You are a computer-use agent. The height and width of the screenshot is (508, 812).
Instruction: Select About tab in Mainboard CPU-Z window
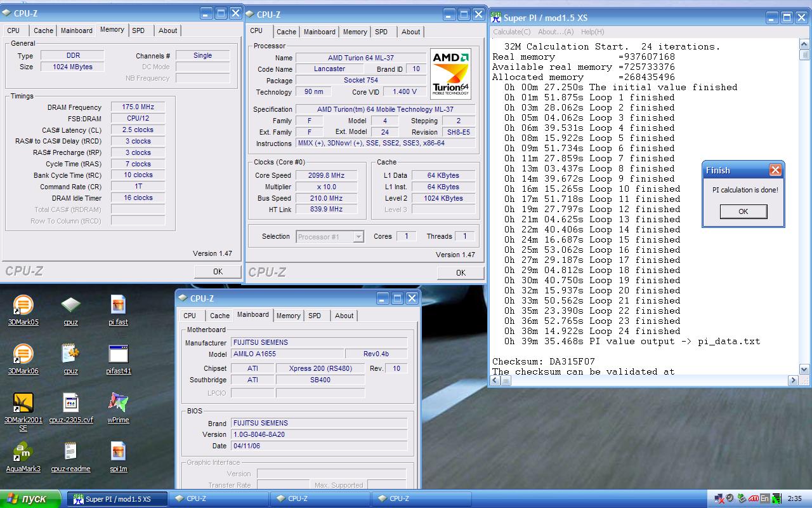(x=344, y=316)
